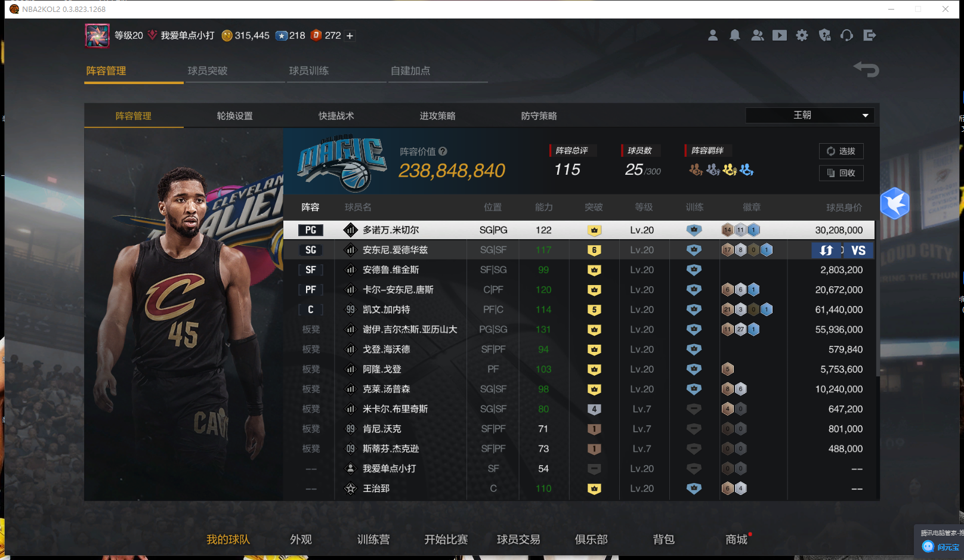The width and height of the screenshot is (964, 560).
Task: Click the swap player arrows button
Action: pyautogui.click(x=826, y=250)
